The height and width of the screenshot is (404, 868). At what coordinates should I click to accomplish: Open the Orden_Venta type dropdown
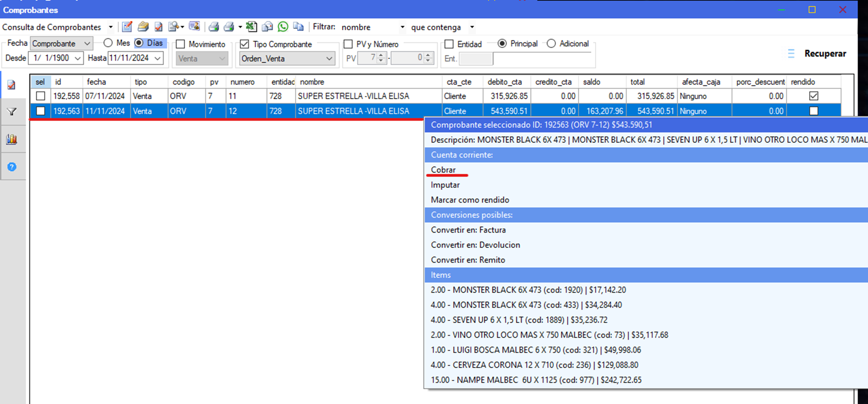click(x=329, y=59)
